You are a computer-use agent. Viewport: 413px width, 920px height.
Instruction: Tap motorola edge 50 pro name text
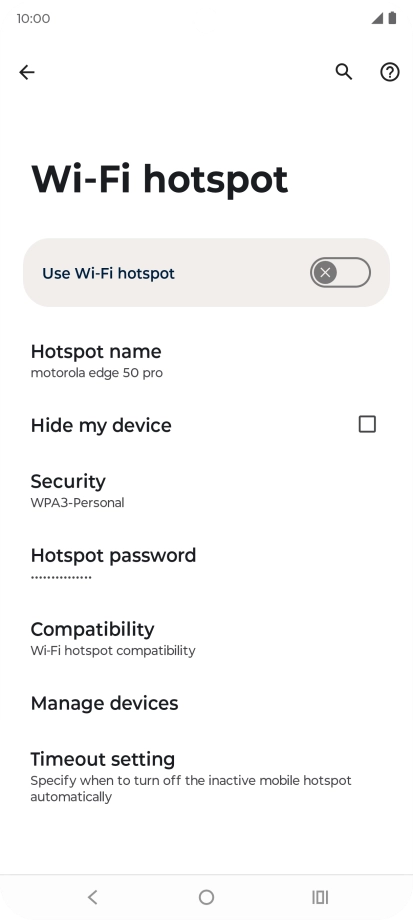pos(97,373)
